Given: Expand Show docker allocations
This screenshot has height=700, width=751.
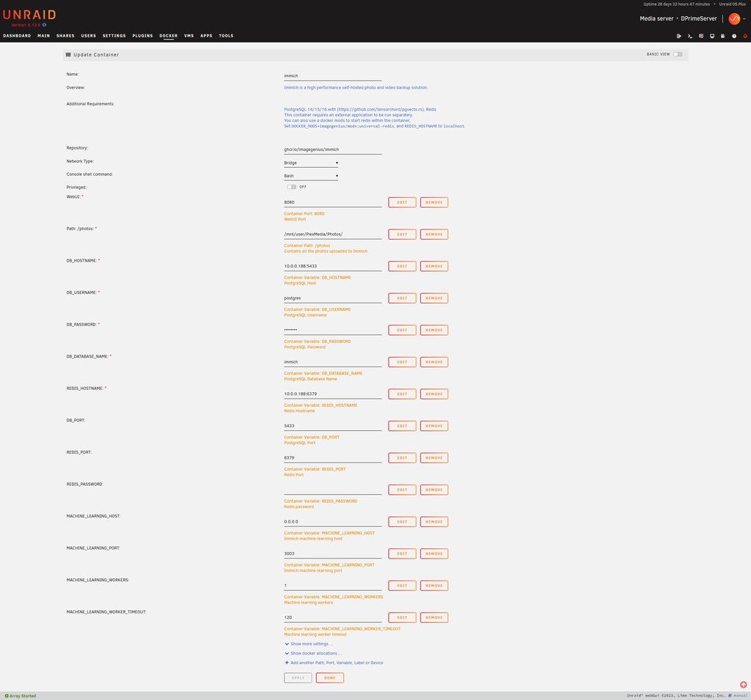Looking at the screenshot, I should pyautogui.click(x=315, y=653).
